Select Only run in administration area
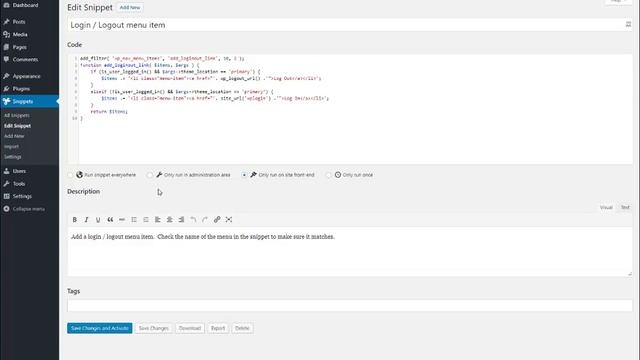This screenshot has height=360, width=640. coord(150,175)
